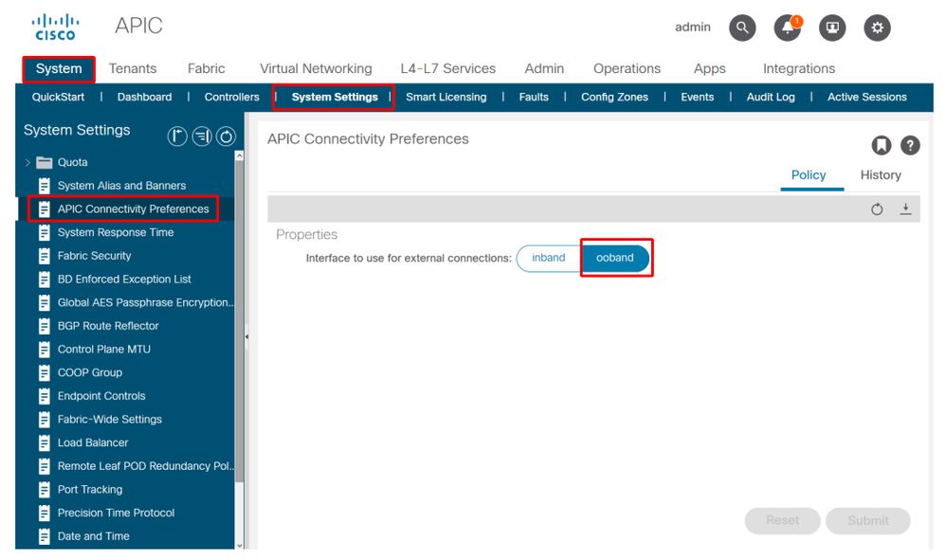
Task: Open the Apps top menu
Action: (710, 69)
